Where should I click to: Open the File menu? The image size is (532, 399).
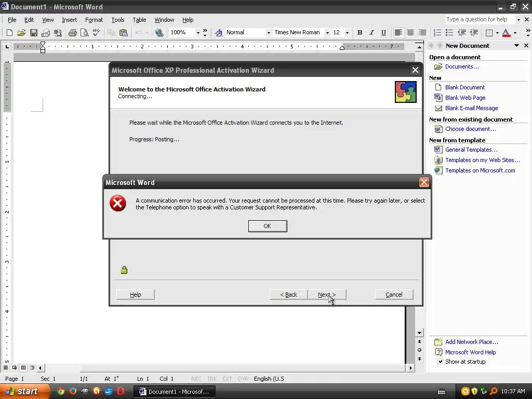coord(12,20)
